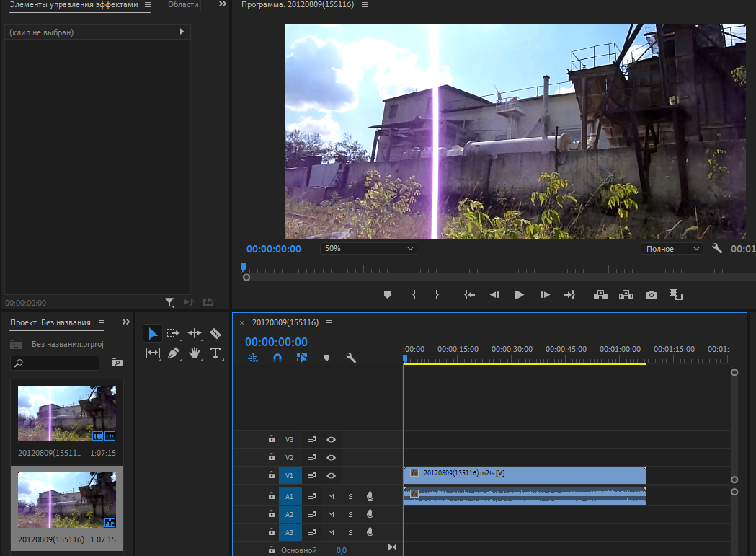
Task: Enable voice-over record on A1
Action: (370, 496)
